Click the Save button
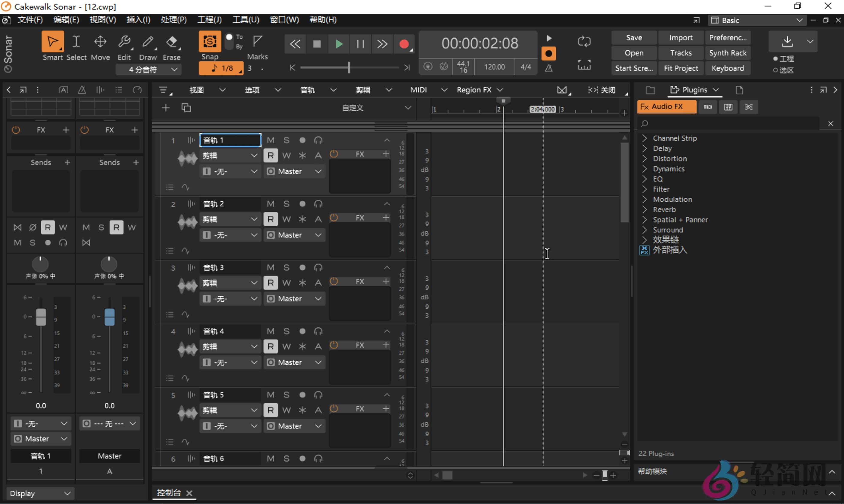Image resolution: width=844 pixels, height=504 pixels. click(x=634, y=37)
